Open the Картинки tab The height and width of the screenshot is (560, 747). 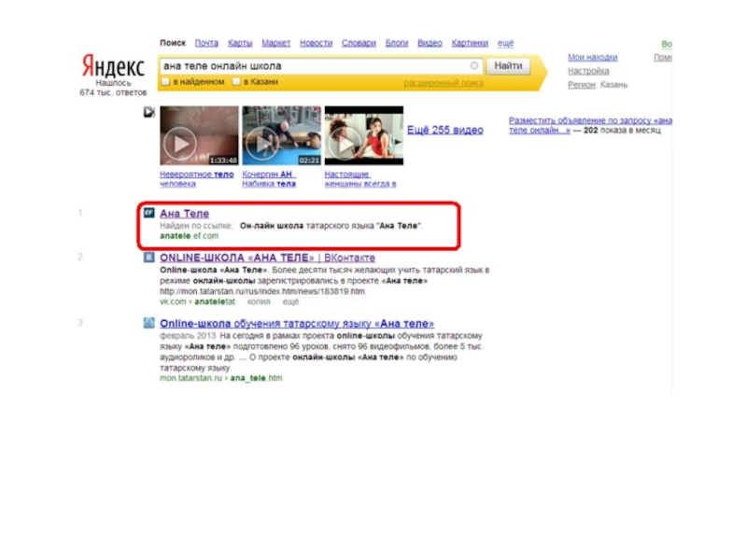[470, 43]
